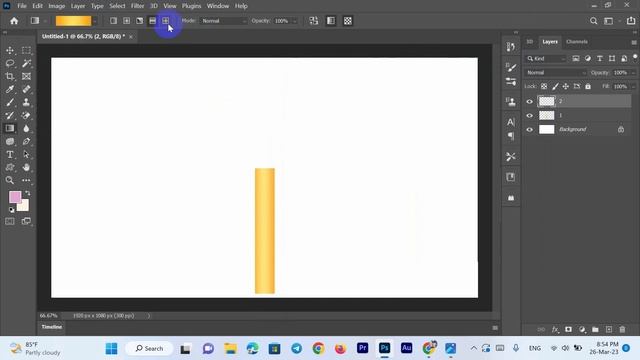
Task: Open the layer Kind filter dropdown
Action: point(546,59)
